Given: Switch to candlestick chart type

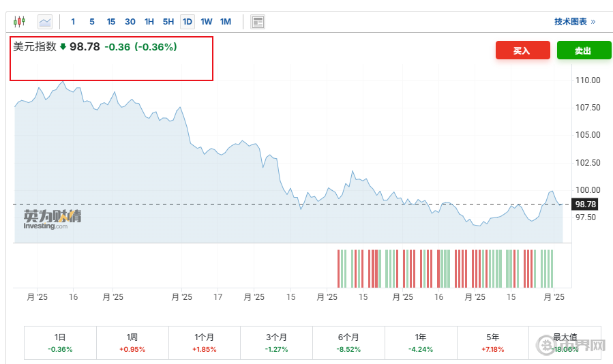Looking at the screenshot, I should pyautogui.click(x=19, y=22).
